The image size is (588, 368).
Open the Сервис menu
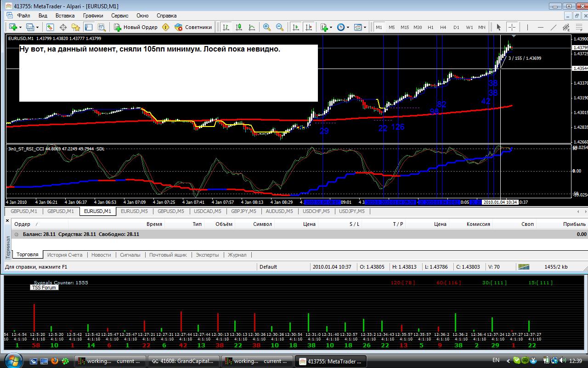click(x=120, y=15)
